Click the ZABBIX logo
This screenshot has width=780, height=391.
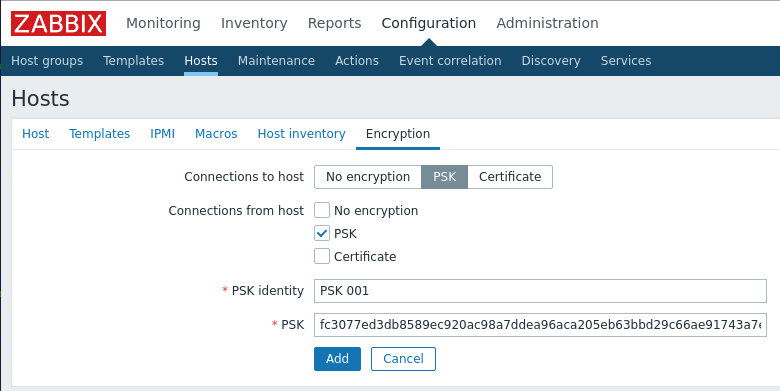[x=58, y=23]
